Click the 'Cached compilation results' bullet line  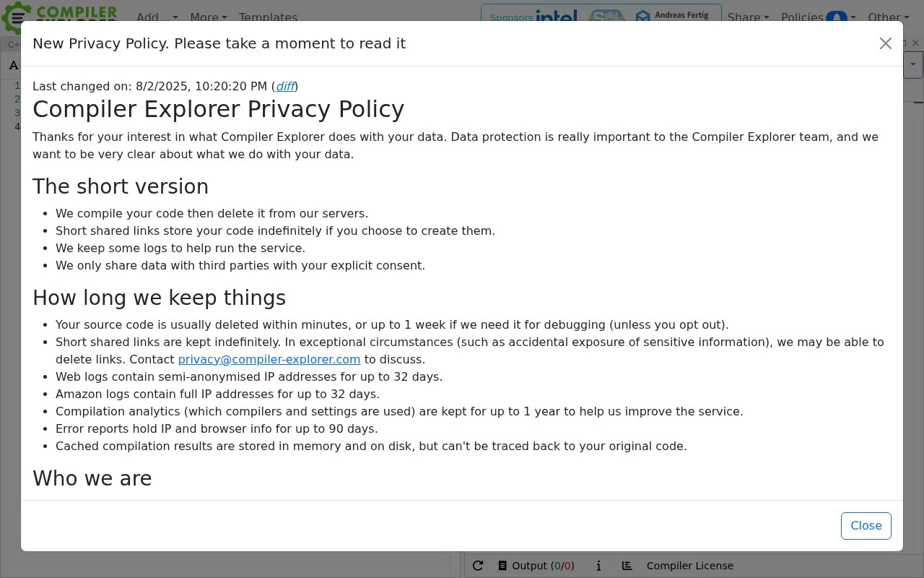click(x=371, y=447)
